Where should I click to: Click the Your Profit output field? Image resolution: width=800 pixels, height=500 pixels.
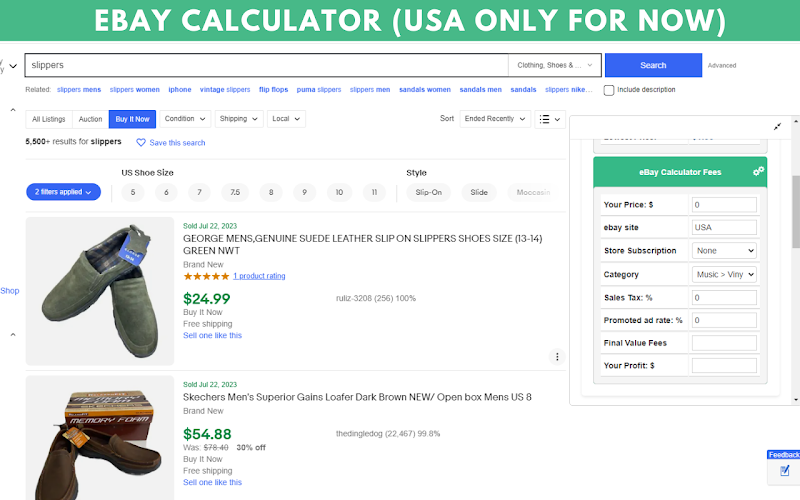pyautogui.click(x=724, y=365)
